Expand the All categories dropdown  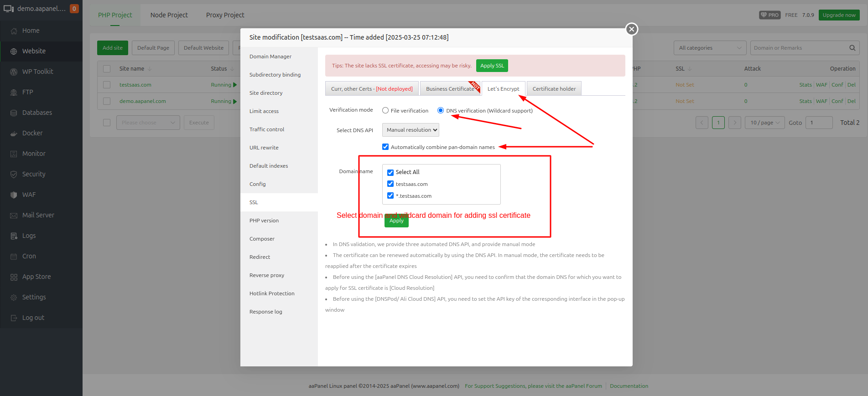(709, 48)
